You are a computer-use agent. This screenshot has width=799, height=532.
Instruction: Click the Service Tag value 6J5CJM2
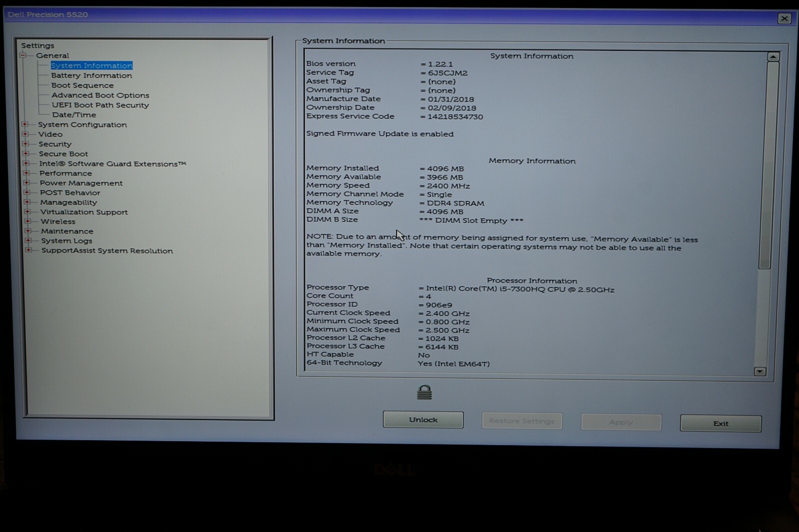tap(447, 73)
